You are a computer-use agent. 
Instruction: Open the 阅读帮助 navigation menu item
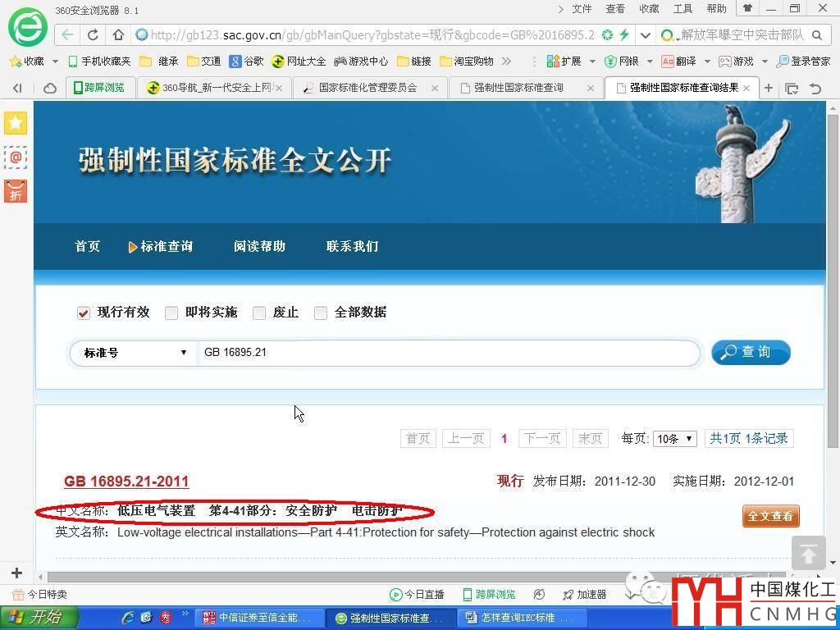[259, 246]
